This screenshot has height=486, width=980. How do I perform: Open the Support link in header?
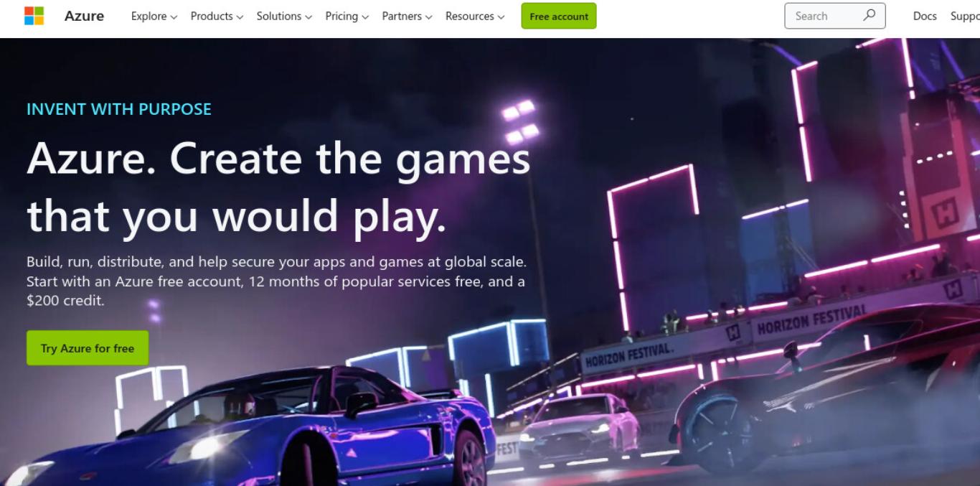965,16
